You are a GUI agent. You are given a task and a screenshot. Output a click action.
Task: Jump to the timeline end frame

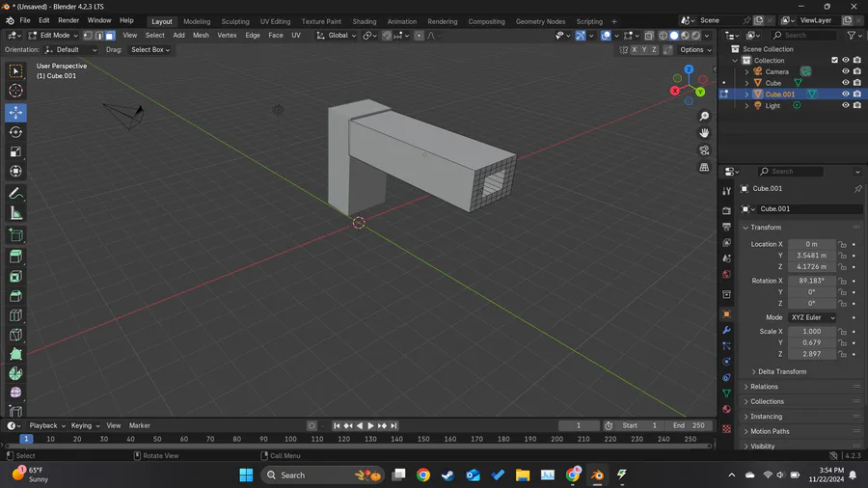pyautogui.click(x=393, y=425)
